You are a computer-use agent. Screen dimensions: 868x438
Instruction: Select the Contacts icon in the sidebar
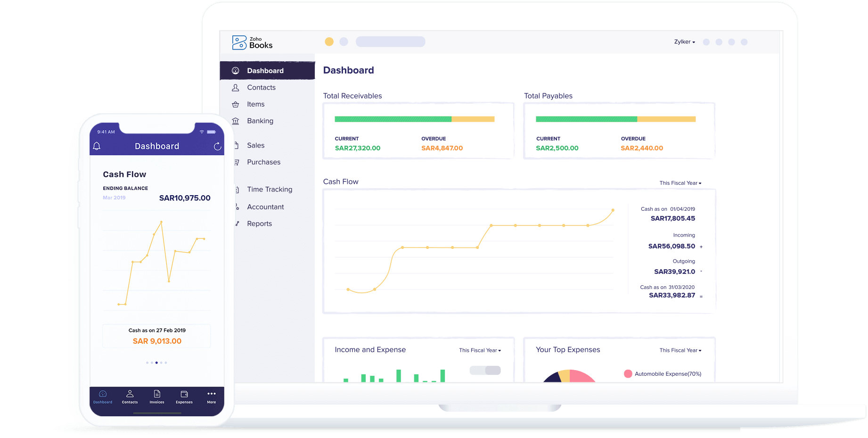[x=236, y=87]
